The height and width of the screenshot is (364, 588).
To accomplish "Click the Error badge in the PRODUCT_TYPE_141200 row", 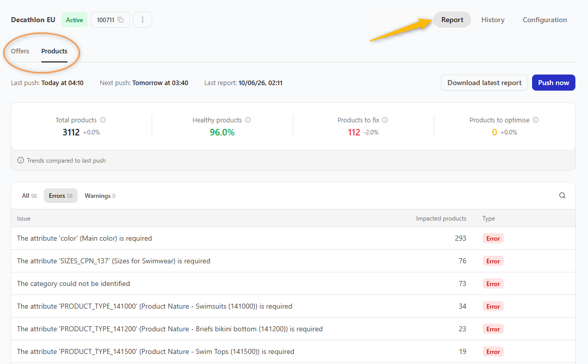I will (x=493, y=329).
